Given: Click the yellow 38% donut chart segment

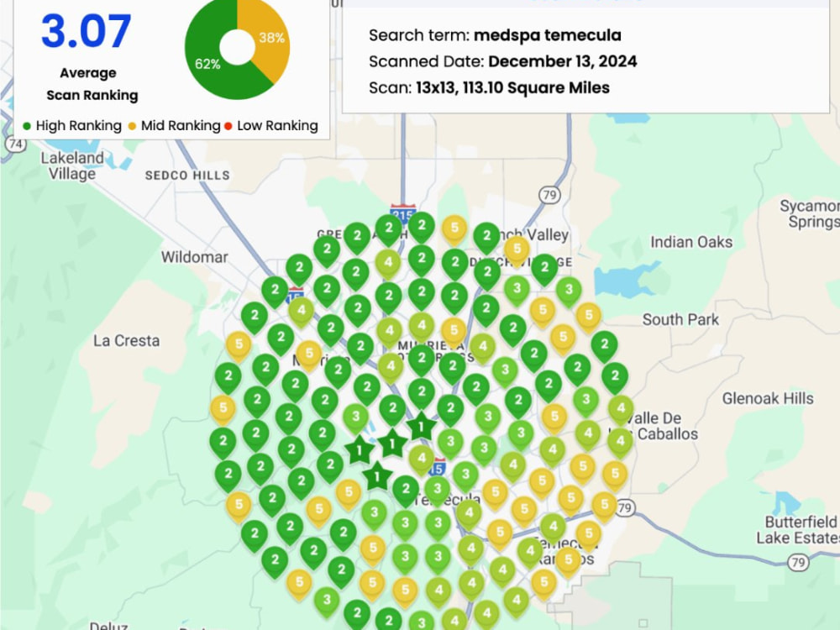Looking at the screenshot, I should coord(271,38).
